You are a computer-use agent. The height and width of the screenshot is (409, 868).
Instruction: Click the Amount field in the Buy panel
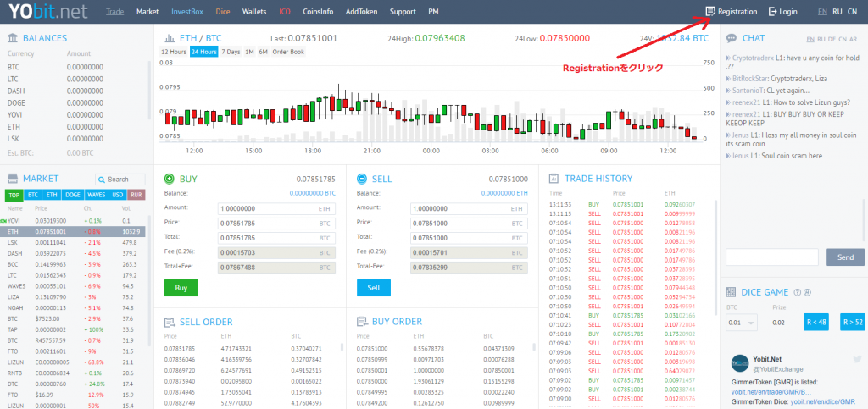point(277,209)
